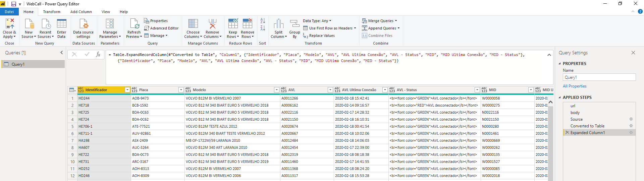The image size is (644, 181).
Task: Open Placa column filter dropdown
Action: [181, 90]
